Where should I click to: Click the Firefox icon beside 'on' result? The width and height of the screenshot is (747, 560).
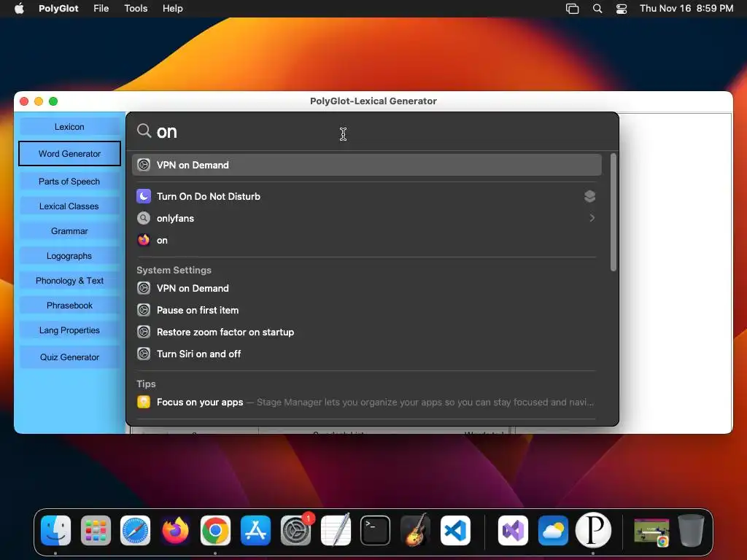tap(144, 240)
